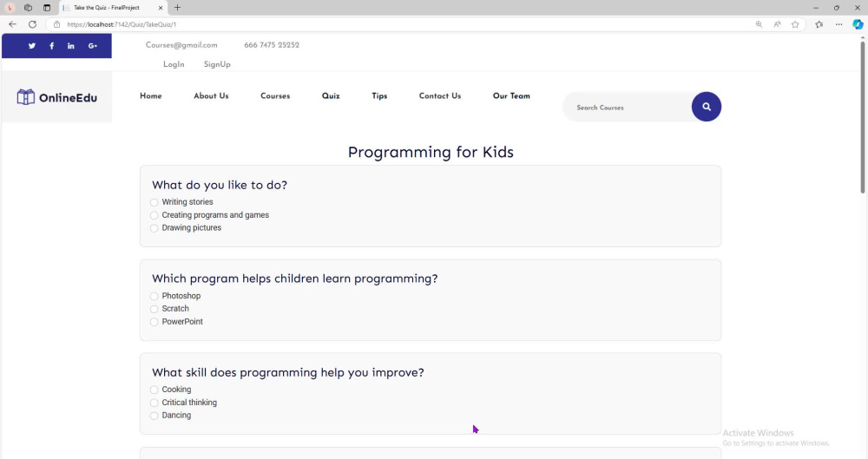Click question What skill does programming help you improve?
Screen dimensions: 868x459
point(288,372)
